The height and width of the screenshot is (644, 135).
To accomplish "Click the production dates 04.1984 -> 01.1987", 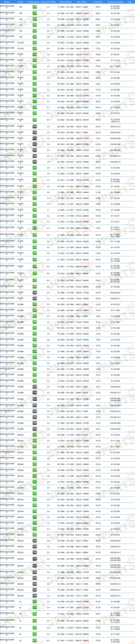I will point(66,13).
